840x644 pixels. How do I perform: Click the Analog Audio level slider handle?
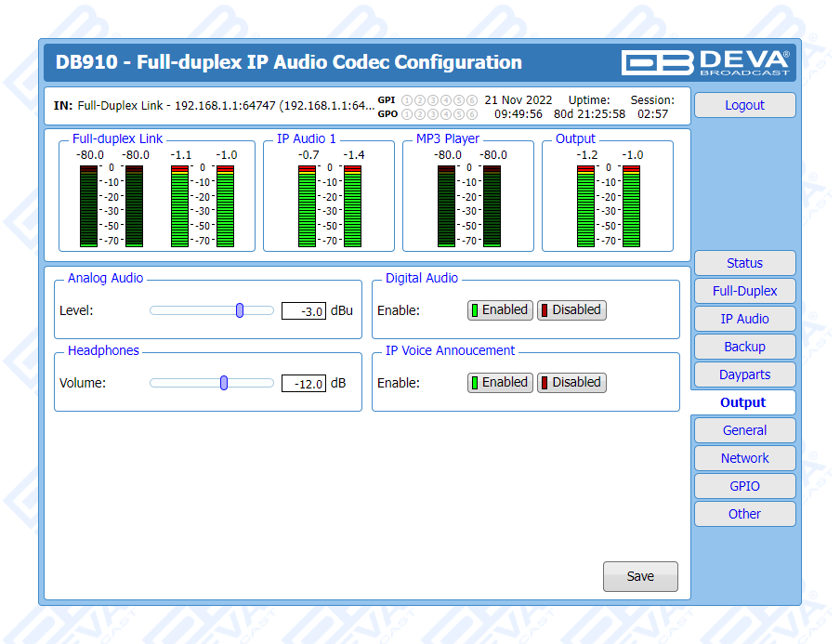[x=240, y=310]
